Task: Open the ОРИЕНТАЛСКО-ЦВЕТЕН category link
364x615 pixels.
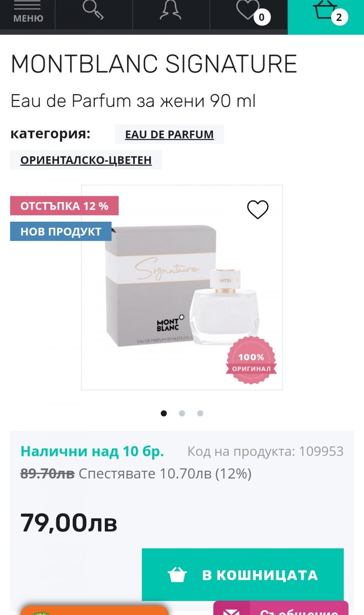Action: (86, 160)
